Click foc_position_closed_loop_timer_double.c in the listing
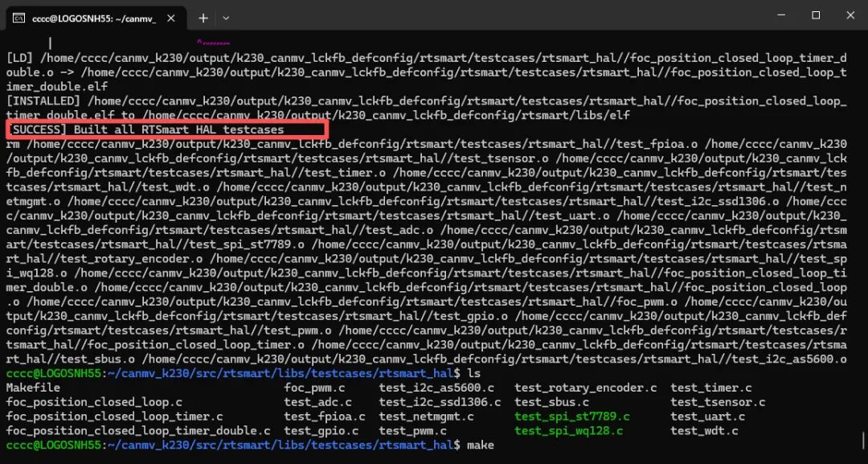The width and height of the screenshot is (868, 464). tap(138, 431)
